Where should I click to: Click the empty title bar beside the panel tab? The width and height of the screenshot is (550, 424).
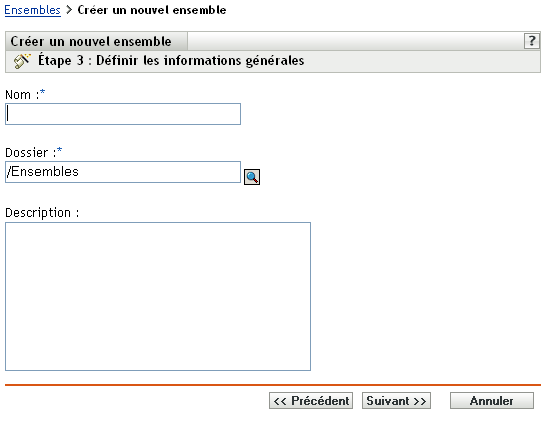(355, 41)
